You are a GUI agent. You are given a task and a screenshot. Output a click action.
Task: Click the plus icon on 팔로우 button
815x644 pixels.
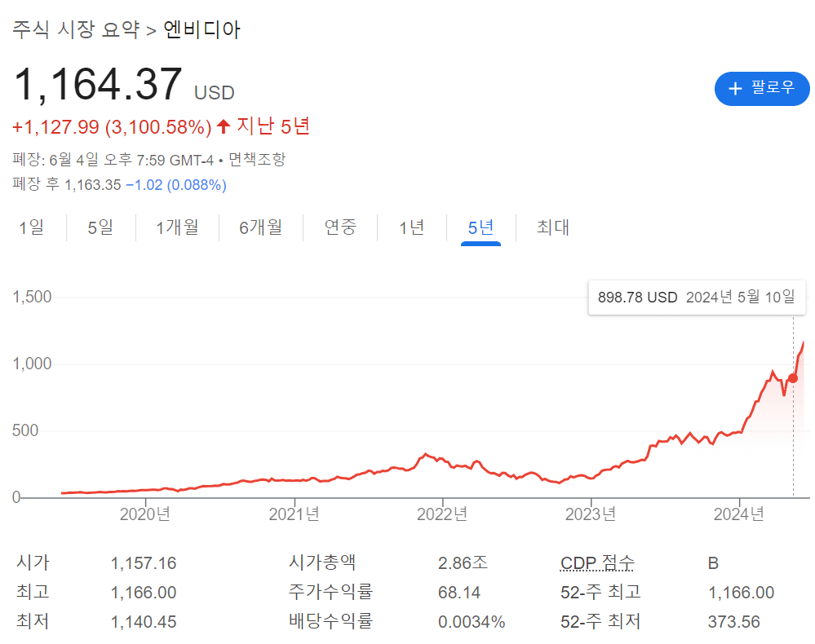pos(735,89)
